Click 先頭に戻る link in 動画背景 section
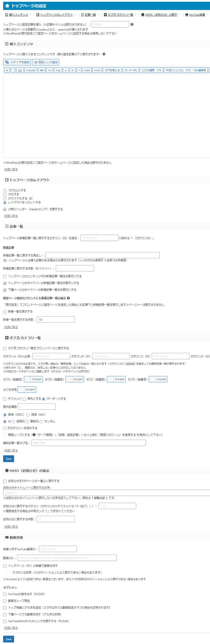Viewport: 210px width, 644px height. pos(11,628)
